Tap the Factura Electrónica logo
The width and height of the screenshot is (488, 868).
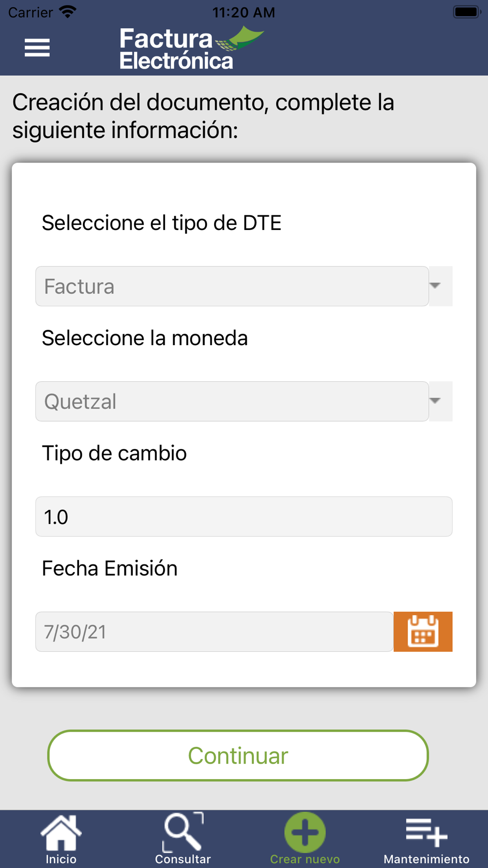click(190, 48)
